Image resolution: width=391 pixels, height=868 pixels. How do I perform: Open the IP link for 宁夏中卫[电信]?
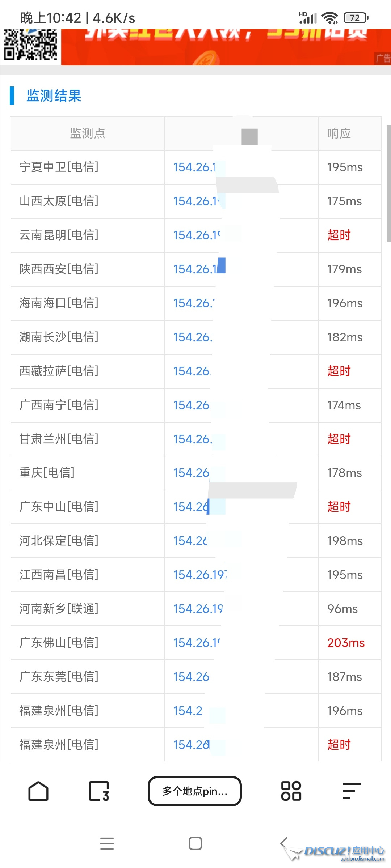tap(194, 167)
